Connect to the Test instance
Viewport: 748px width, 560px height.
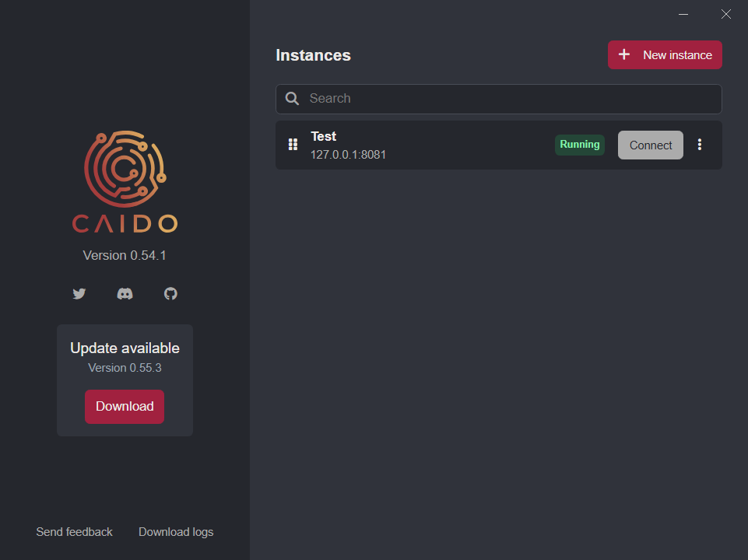[x=650, y=145]
